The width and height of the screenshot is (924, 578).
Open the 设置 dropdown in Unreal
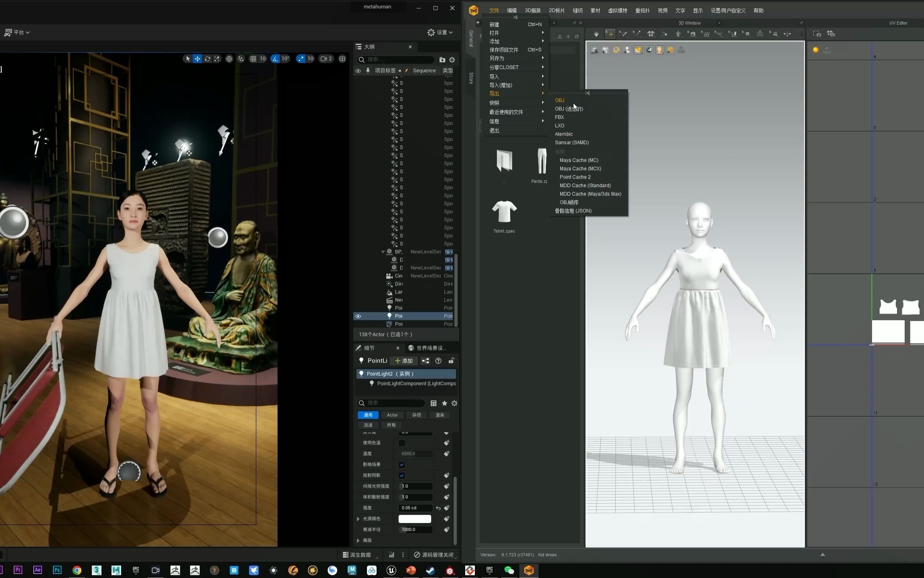pos(440,32)
